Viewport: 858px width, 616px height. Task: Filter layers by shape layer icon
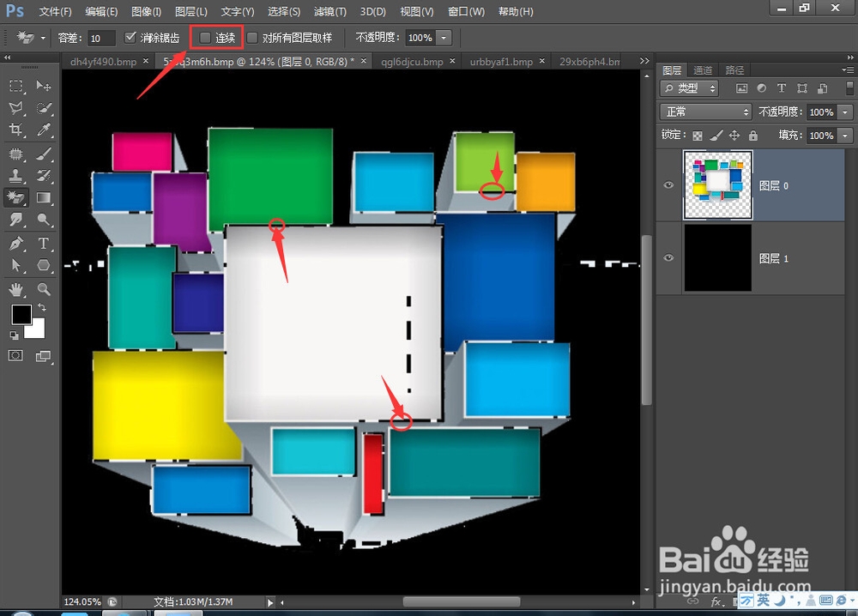coord(801,88)
